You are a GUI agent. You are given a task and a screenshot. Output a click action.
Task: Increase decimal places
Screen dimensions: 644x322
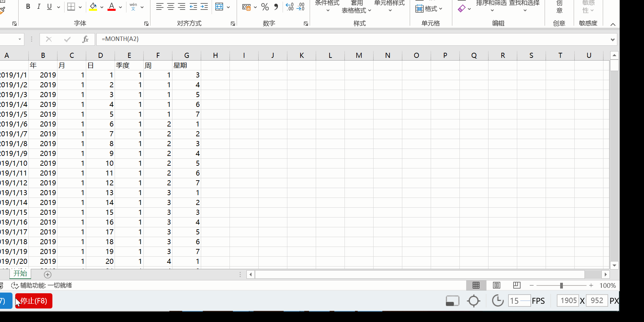[x=290, y=7]
